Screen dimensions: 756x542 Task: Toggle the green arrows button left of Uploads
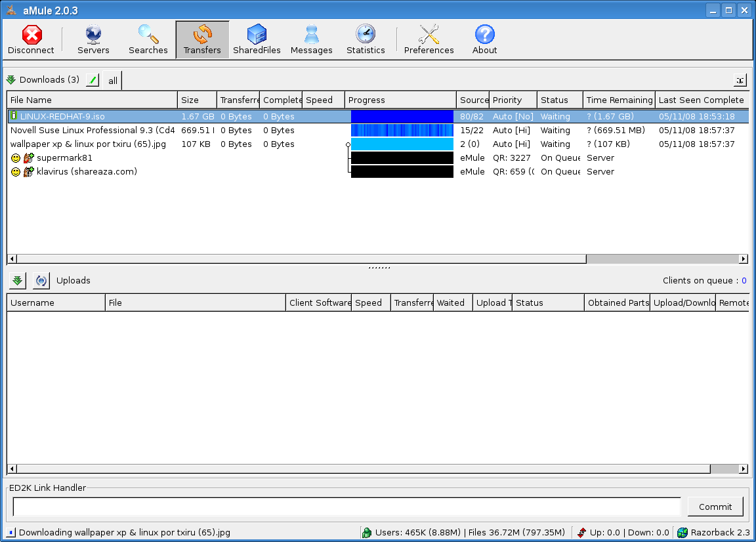[18, 281]
